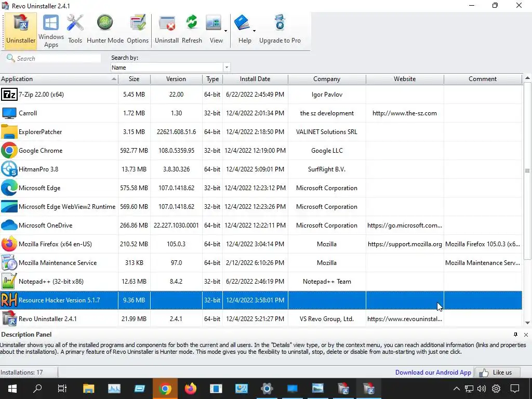532x399 pixels.
Task: Sort by the Comment column header
Action: pyautogui.click(x=483, y=79)
